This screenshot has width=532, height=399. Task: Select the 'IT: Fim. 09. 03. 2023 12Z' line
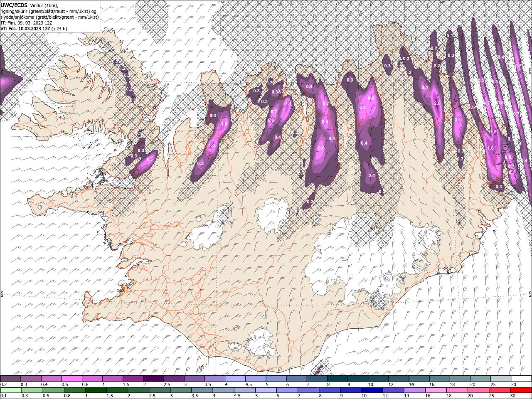point(26,23)
